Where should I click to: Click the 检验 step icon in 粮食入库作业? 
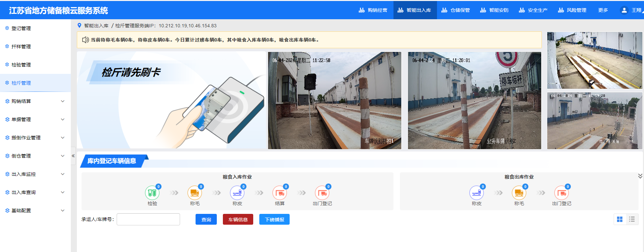click(152, 193)
